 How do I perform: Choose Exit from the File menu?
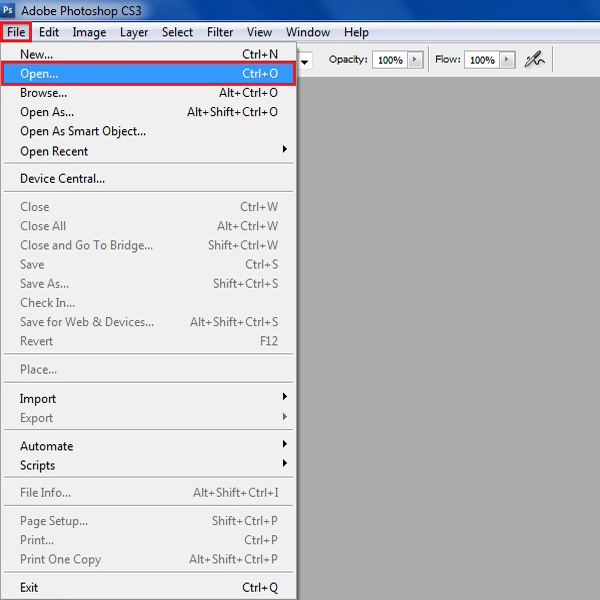[x=149, y=587]
